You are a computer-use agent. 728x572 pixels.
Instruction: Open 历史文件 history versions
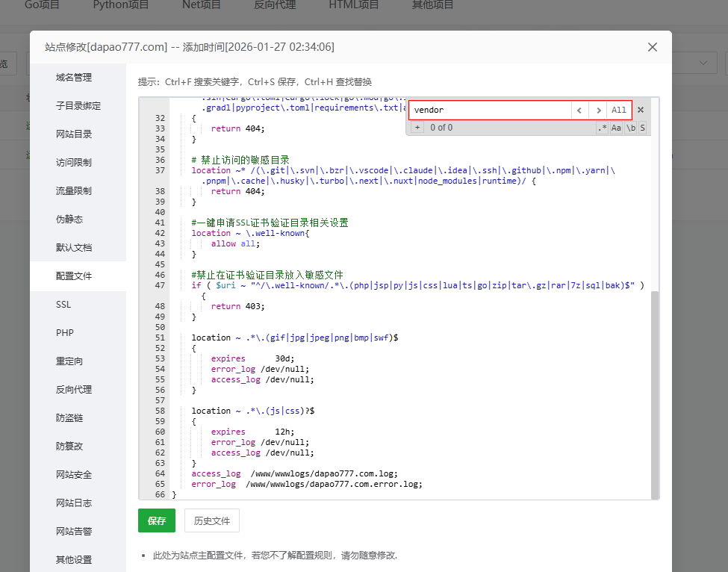pyautogui.click(x=211, y=520)
